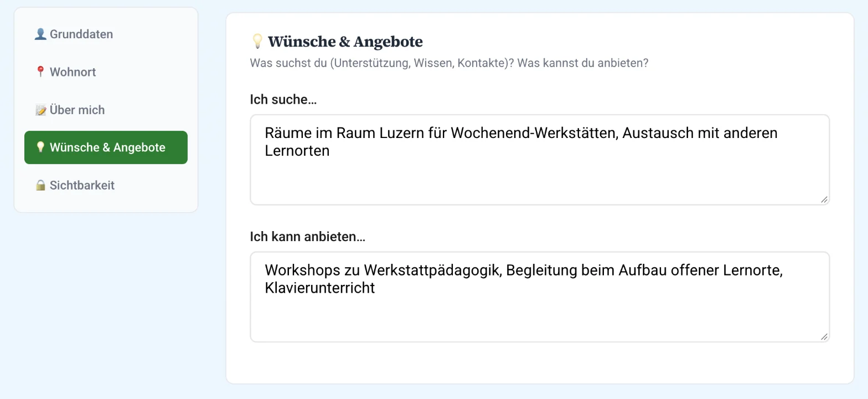Click the "Ich suche…" field label
This screenshot has width=868, height=399.
[x=283, y=99]
